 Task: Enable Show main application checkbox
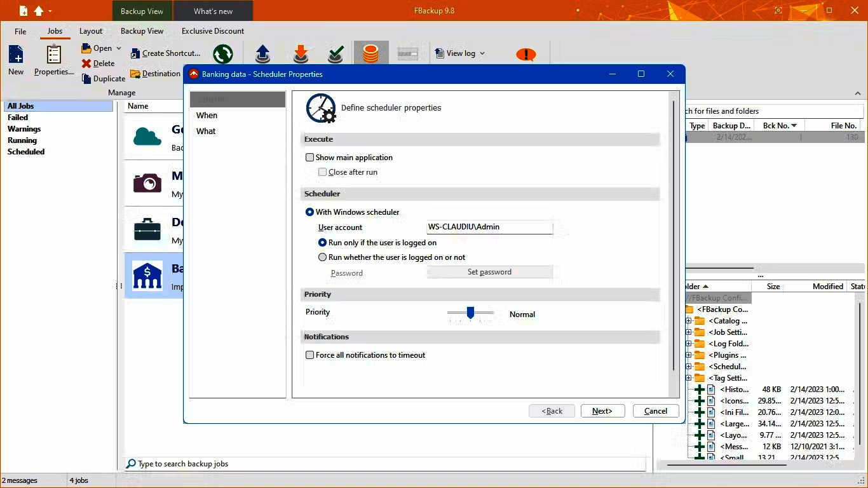[310, 158]
